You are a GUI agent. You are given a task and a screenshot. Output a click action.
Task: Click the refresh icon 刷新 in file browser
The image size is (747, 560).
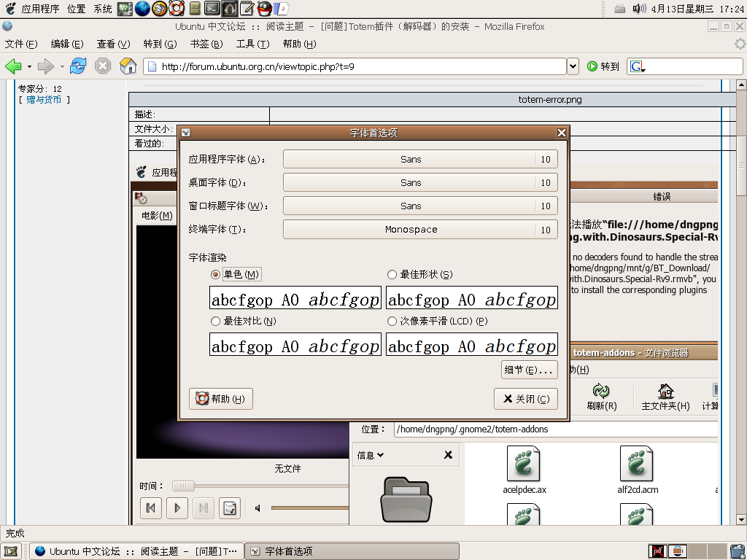tap(601, 397)
